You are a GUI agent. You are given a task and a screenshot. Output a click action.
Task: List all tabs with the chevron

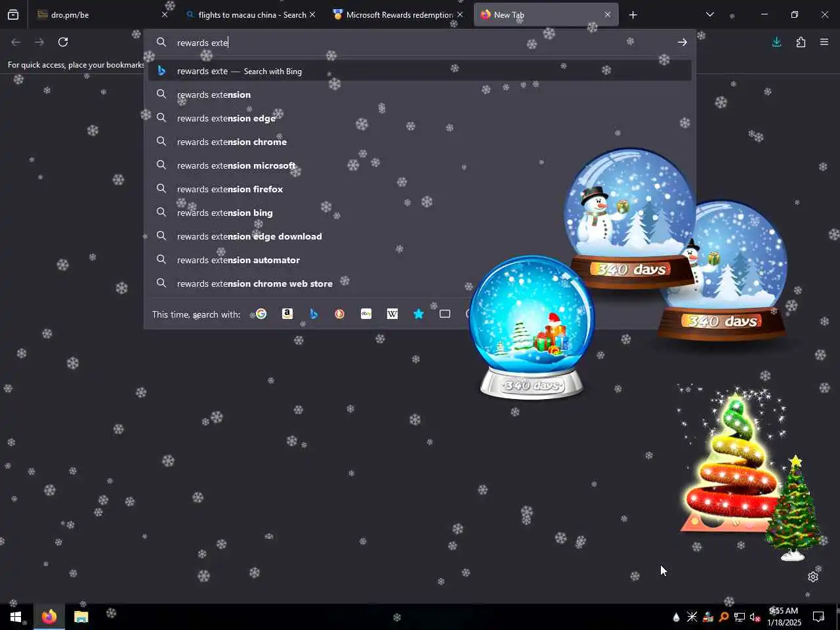pos(709,14)
